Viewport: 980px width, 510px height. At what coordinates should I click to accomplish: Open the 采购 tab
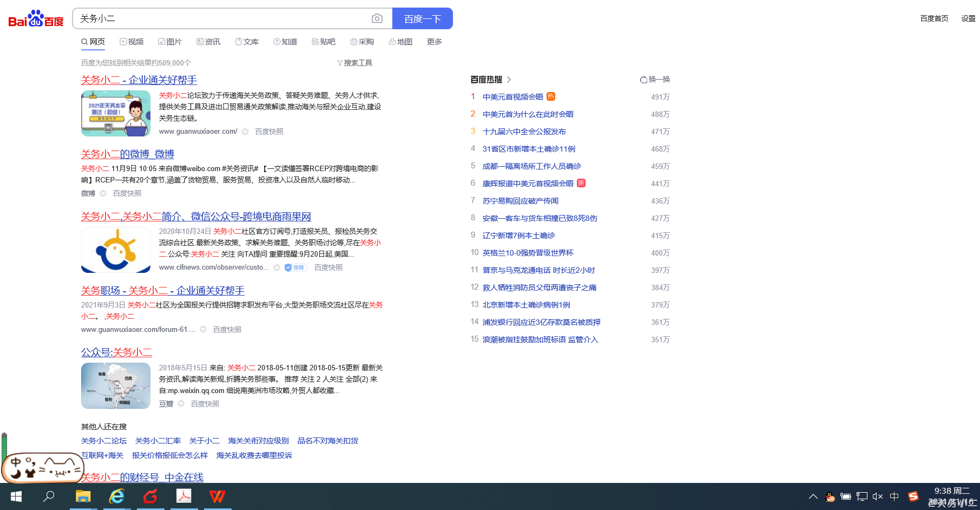(x=362, y=42)
